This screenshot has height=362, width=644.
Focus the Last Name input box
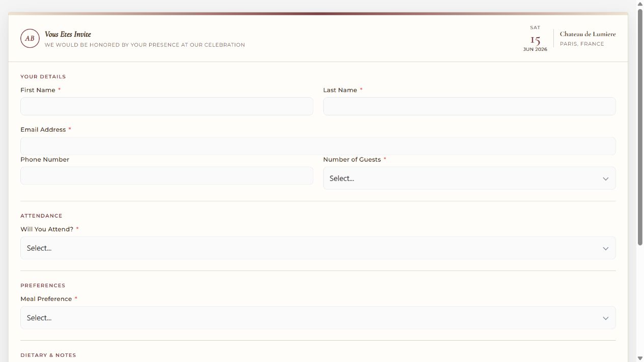(x=469, y=106)
